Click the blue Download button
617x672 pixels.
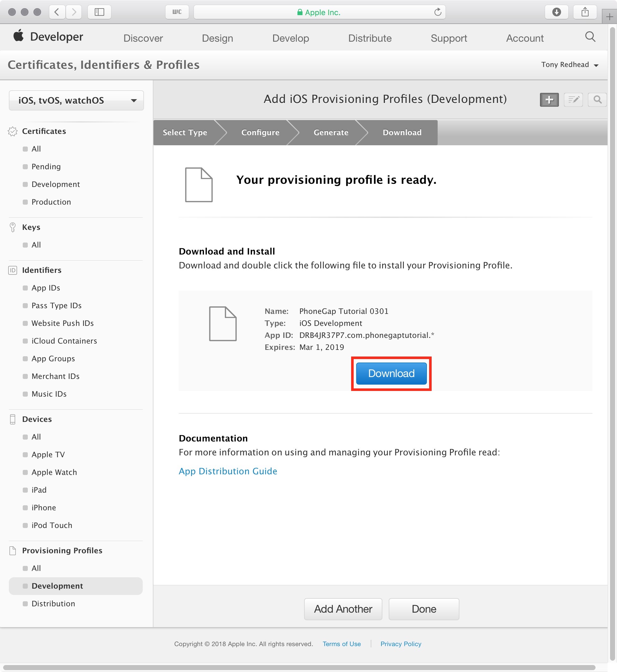[391, 373]
